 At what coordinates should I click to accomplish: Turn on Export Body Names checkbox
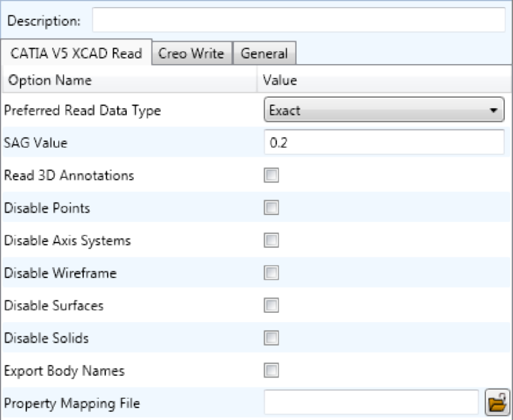(x=271, y=371)
